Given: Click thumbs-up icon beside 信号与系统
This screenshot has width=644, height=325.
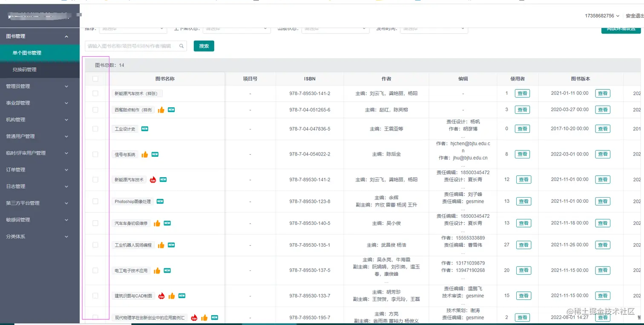Looking at the screenshot, I should tap(145, 155).
